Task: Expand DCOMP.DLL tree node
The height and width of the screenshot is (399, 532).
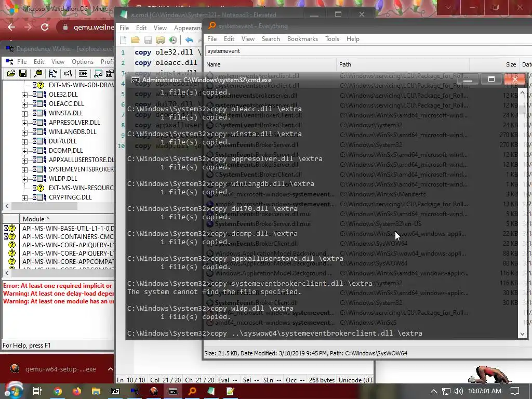Action: (24, 151)
